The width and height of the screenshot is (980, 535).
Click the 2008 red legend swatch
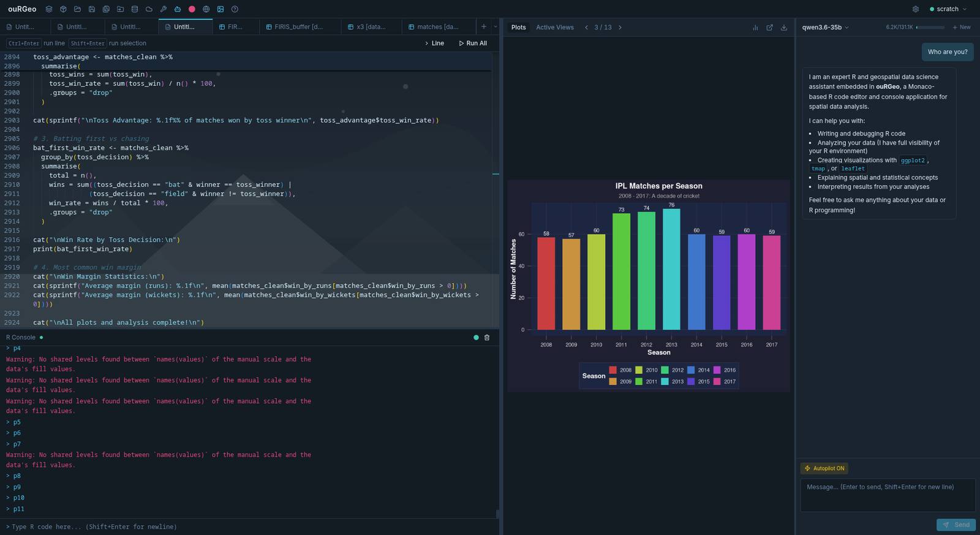click(x=612, y=370)
